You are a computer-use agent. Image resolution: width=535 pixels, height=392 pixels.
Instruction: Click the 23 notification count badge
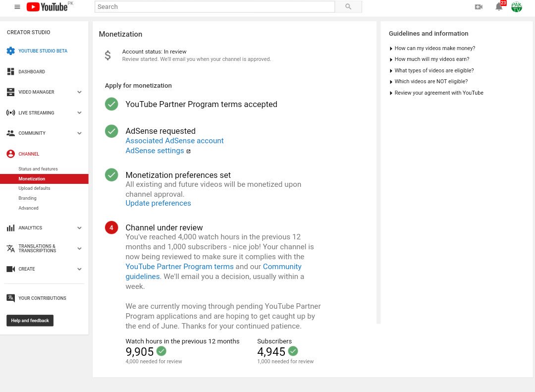coord(503,3)
